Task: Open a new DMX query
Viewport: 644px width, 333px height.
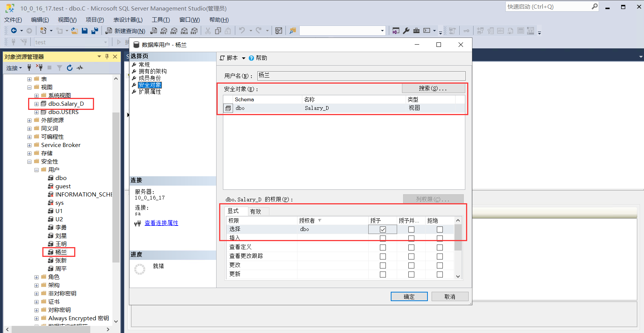Action: pyautogui.click(x=174, y=31)
